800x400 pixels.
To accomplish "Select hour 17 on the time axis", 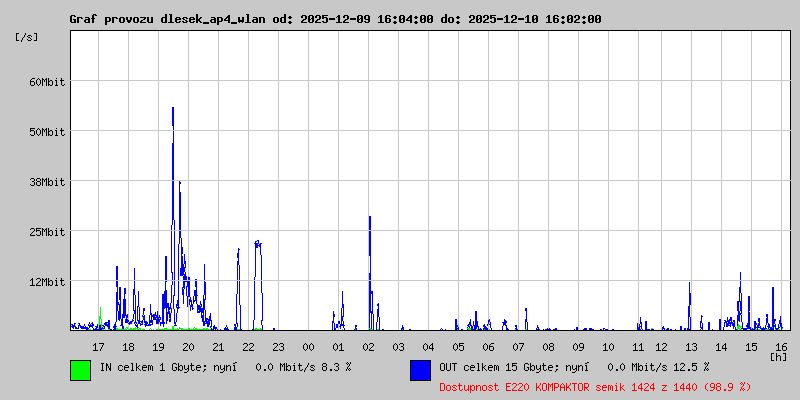I will pos(98,347).
